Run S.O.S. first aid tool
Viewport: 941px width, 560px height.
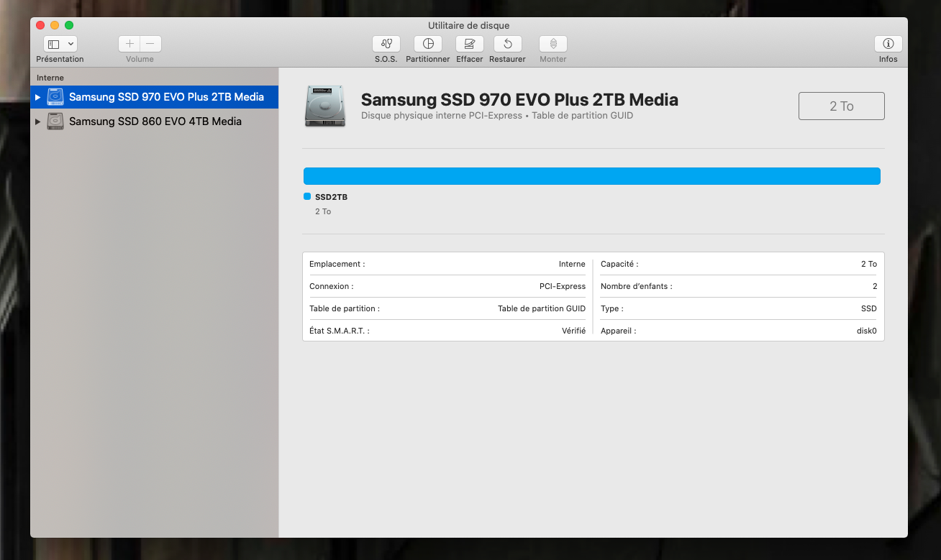click(386, 44)
